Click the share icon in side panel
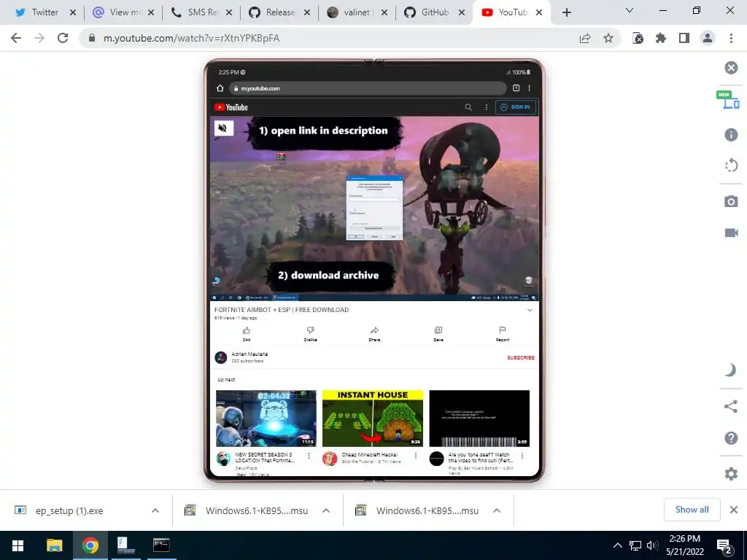The height and width of the screenshot is (560, 747). click(x=731, y=406)
